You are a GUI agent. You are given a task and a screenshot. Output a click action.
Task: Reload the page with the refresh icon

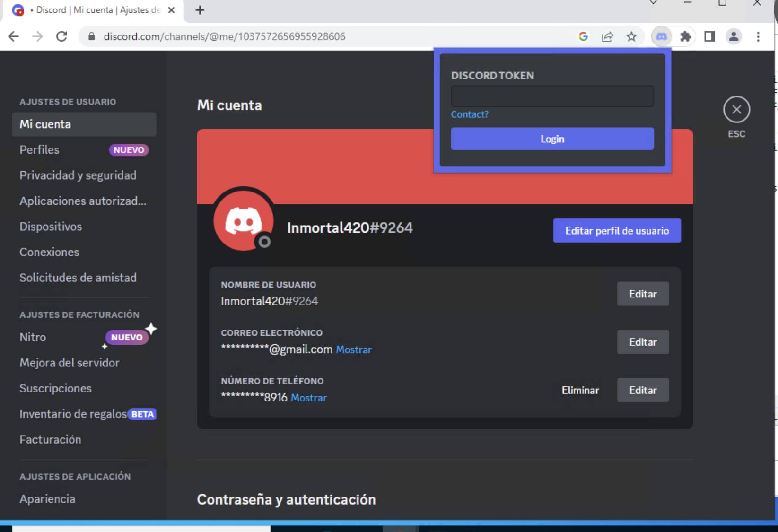(x=61, y=36)
